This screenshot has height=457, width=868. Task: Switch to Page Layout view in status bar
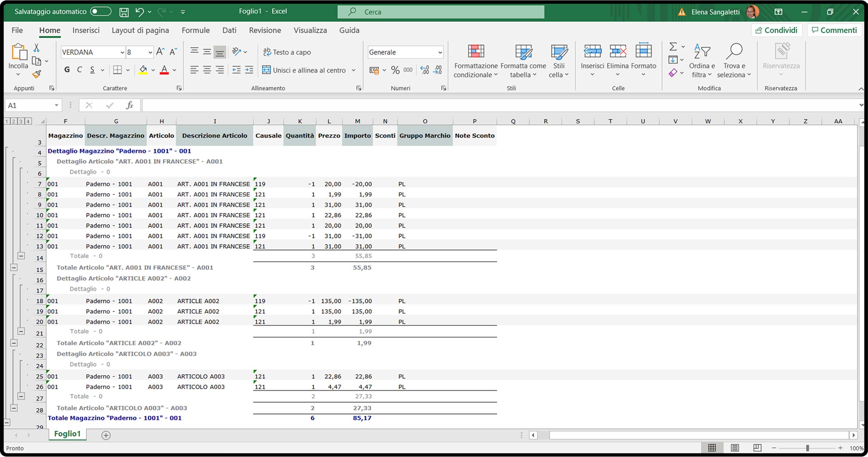(734, 448)
